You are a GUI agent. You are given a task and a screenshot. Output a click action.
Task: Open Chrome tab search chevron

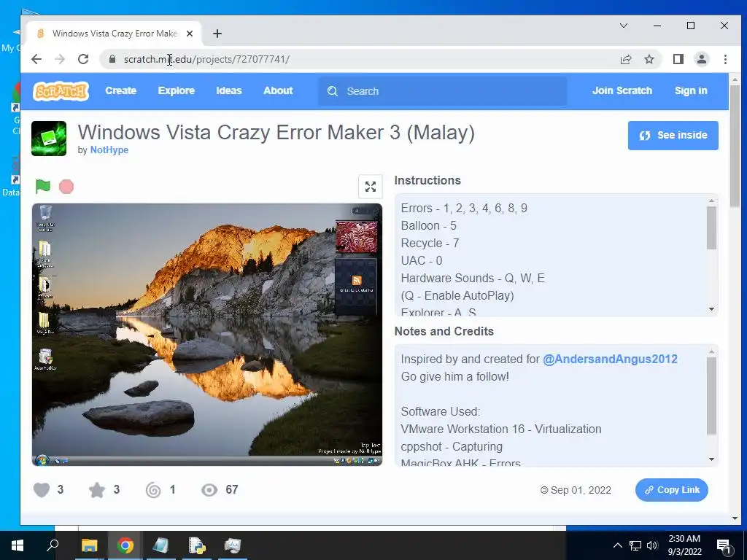[624, 26]
